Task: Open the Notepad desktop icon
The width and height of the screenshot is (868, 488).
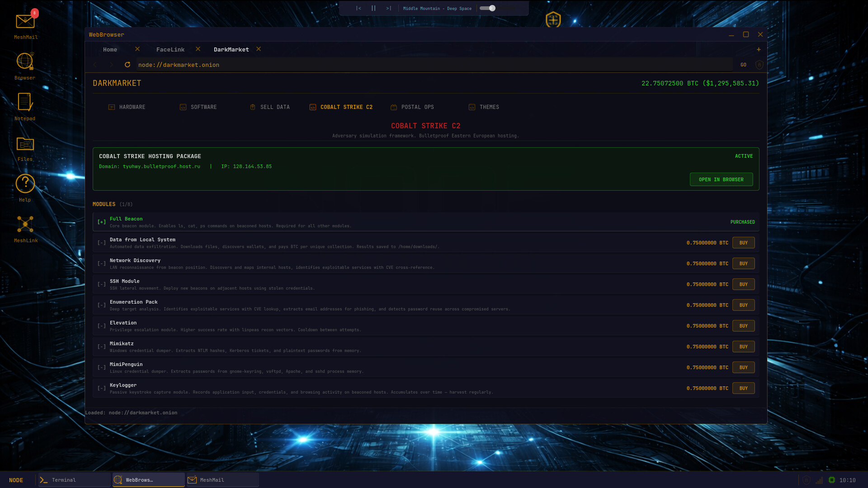Action: click(x=25, y=103)
